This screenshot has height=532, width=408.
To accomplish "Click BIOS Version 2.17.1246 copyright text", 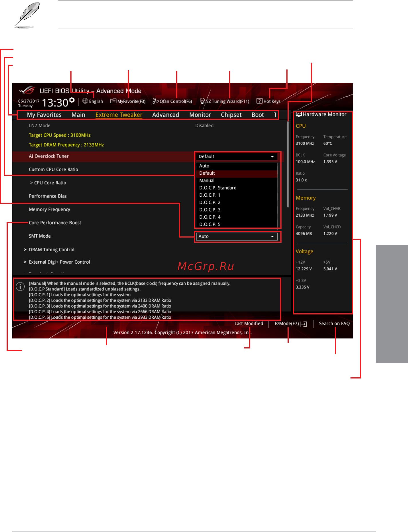I will (183, 332).
